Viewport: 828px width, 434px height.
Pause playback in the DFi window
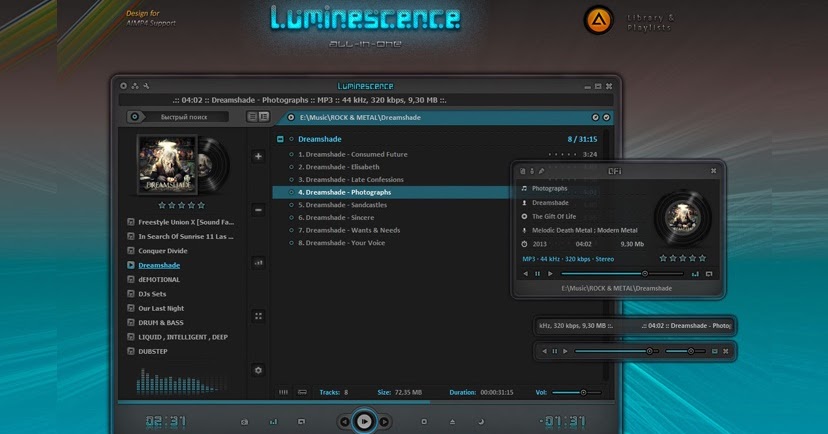pyautogui.click(x=538, y=273)
